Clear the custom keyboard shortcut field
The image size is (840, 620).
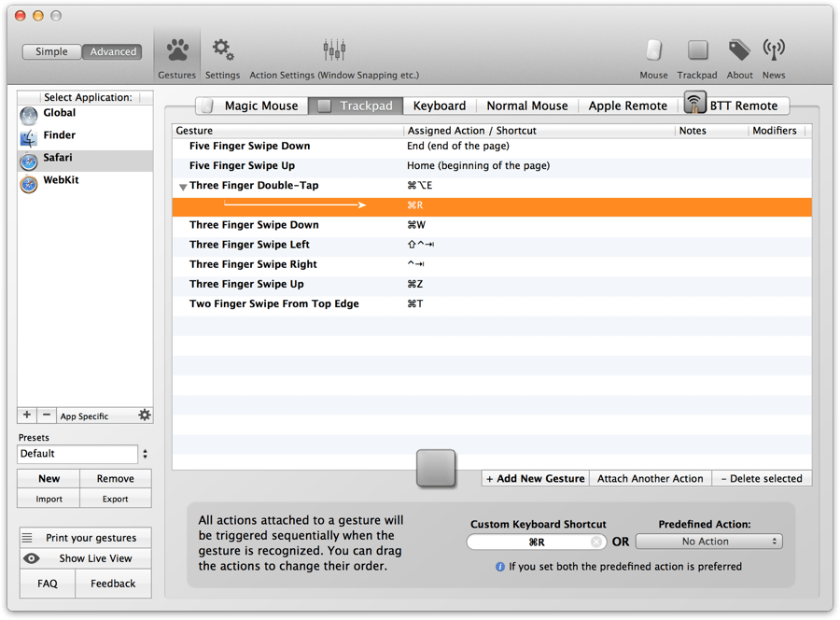pyautogui.click(x=595, y=542)
